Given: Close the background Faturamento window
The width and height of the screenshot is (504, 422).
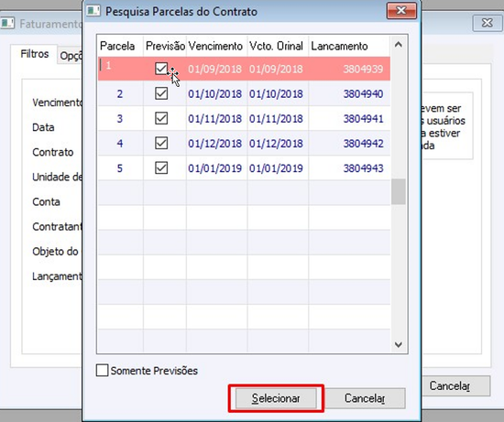Looking at the screenshot, I should (487, 23).
